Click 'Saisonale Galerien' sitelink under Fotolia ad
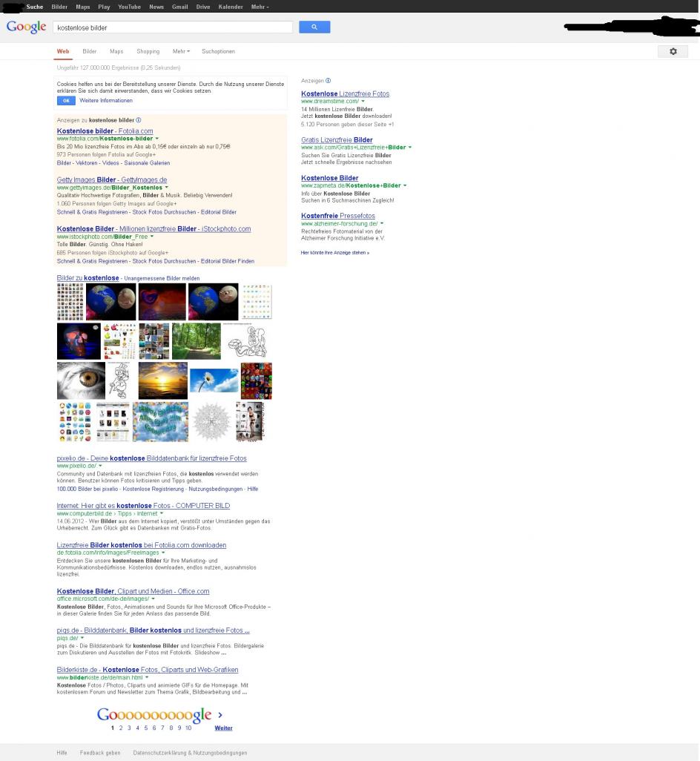This screenshot has height=761, width=700. tap(147, 163)
